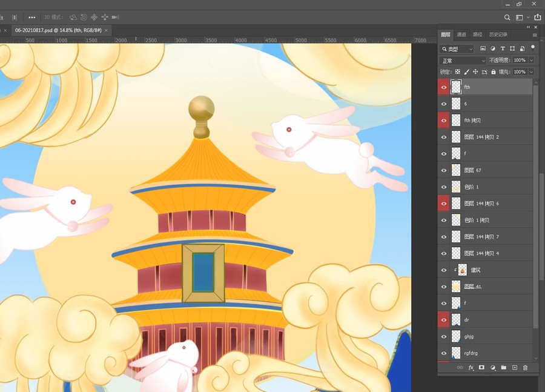Open the layers panel menu
This screenshot has width=545, height=392.
535,35
